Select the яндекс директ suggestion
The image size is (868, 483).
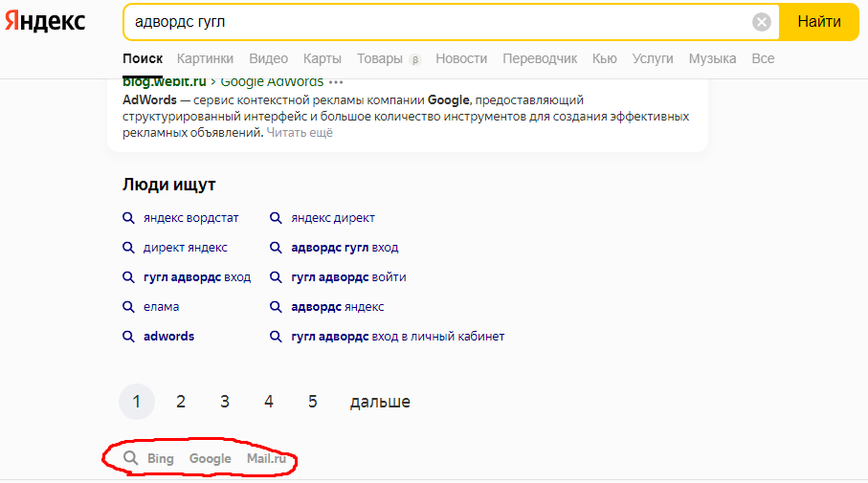333,218
